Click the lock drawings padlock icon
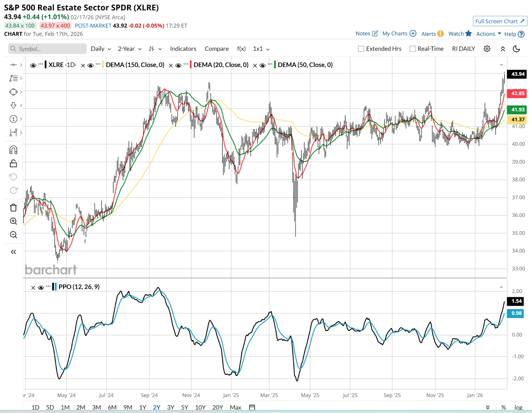 13,163
